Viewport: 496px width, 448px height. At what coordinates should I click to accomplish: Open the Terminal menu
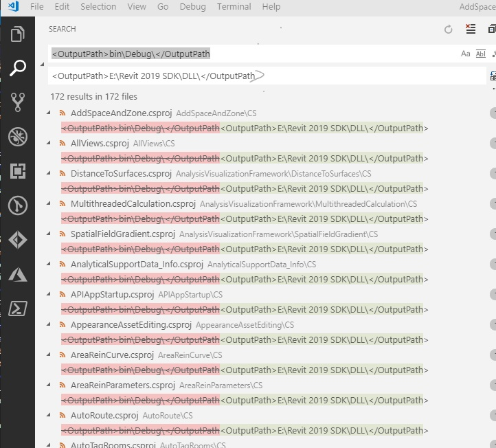[234, 7]
